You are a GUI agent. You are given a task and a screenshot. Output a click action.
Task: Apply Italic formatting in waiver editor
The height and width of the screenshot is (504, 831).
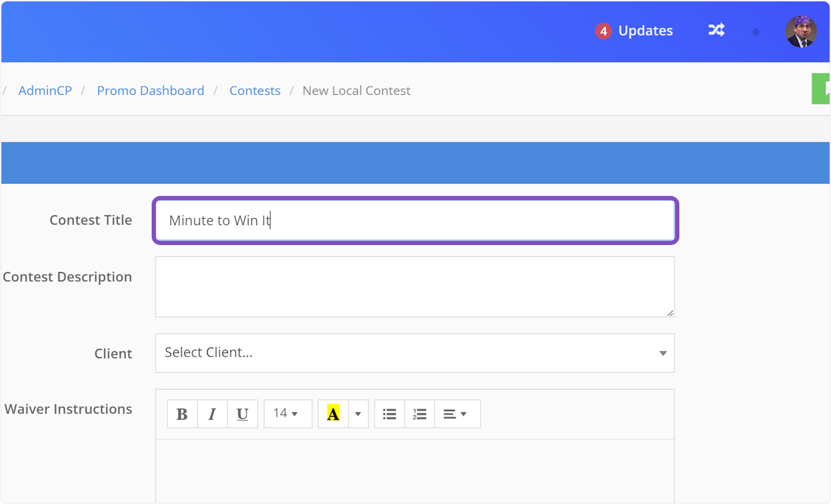click(212, 414)
